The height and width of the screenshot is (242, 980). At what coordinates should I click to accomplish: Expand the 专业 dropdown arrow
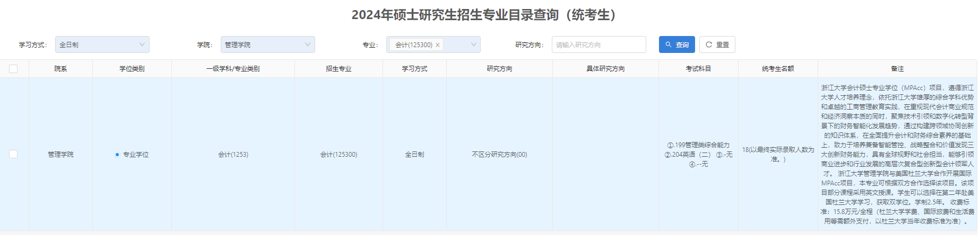pos(473,45)
